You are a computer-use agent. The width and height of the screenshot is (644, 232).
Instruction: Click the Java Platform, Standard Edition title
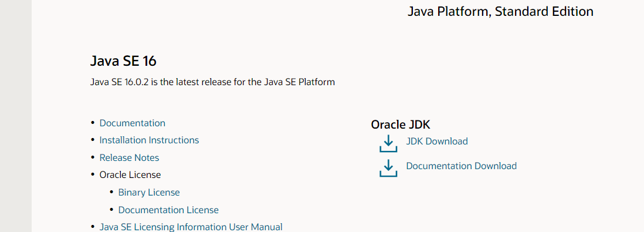tap(500, 11)
